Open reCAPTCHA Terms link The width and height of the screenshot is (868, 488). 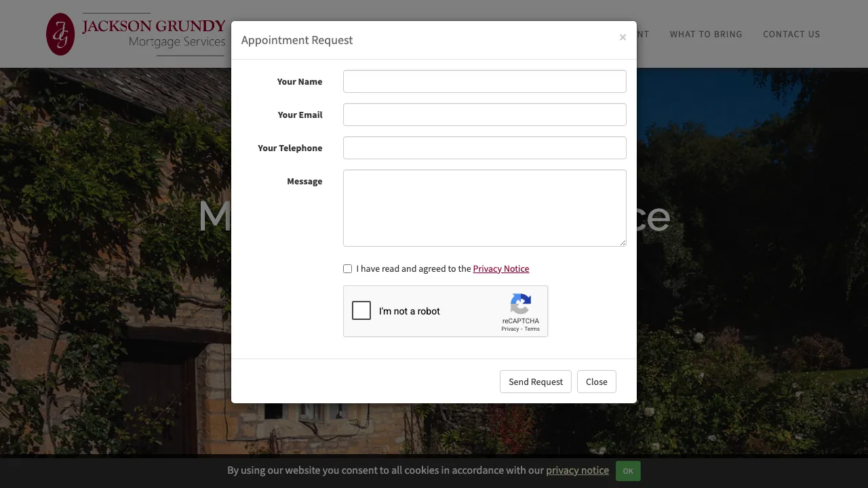(x=532, y=329)
